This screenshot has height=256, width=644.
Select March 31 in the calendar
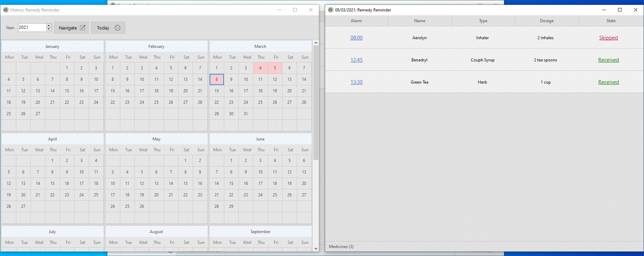(246, 114)
